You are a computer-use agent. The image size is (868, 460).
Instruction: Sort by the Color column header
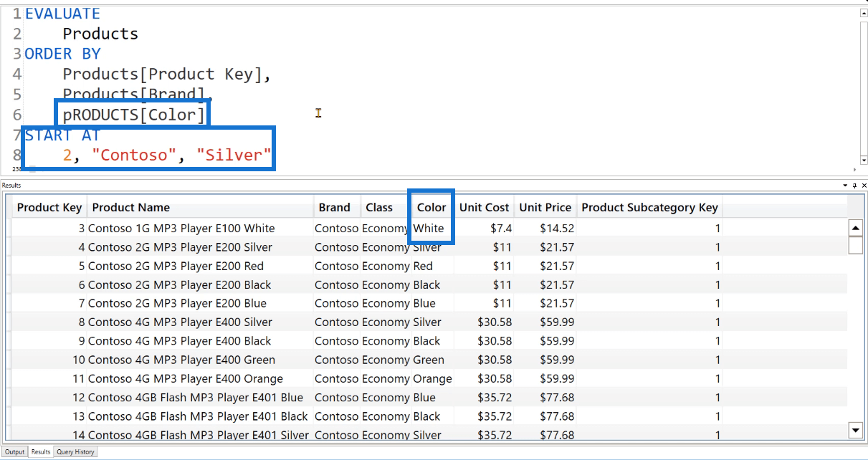pyautogui.click(x=431, y=207)
